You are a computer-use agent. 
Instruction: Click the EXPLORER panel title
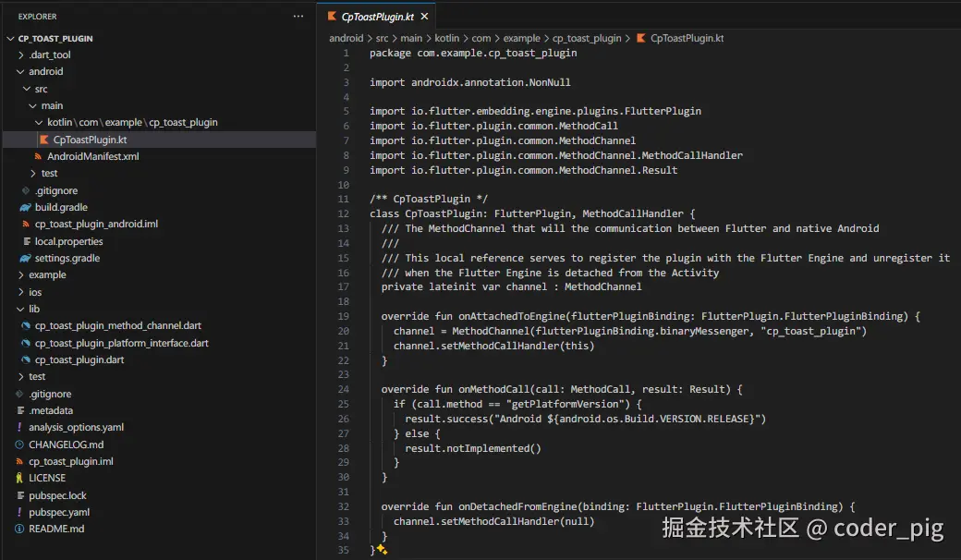click(x=37, y=17)
